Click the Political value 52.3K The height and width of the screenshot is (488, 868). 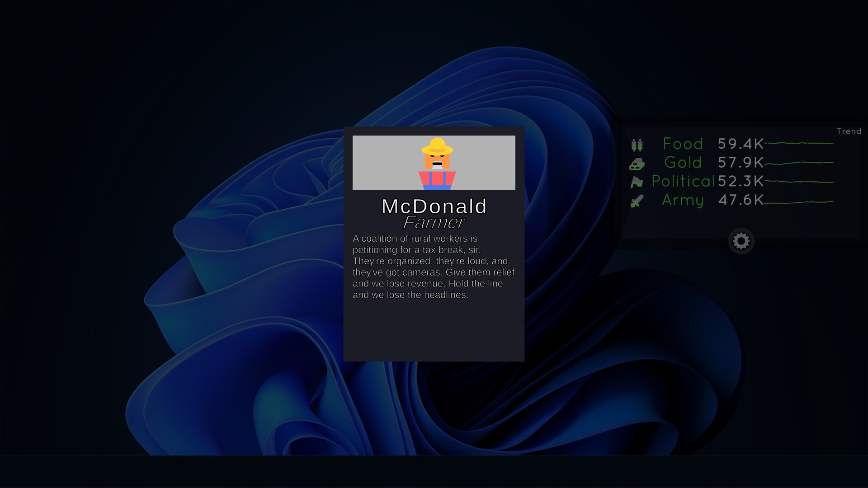[x=741, y=181]
